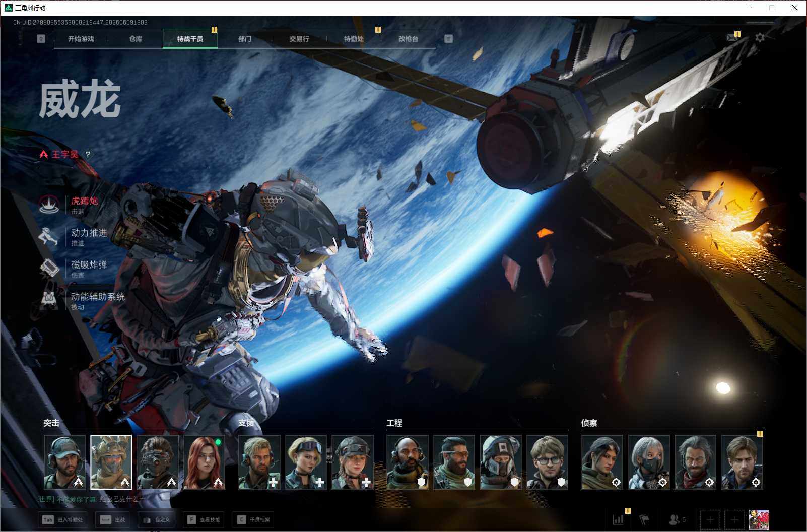Click the 突击 class heading
The height and width of the screenshot is (532, 807).
click(x=51, y=423)
